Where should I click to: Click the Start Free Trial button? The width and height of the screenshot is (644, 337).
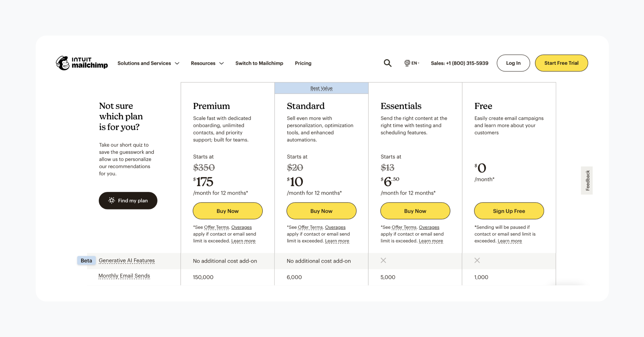tap(561, 63)
